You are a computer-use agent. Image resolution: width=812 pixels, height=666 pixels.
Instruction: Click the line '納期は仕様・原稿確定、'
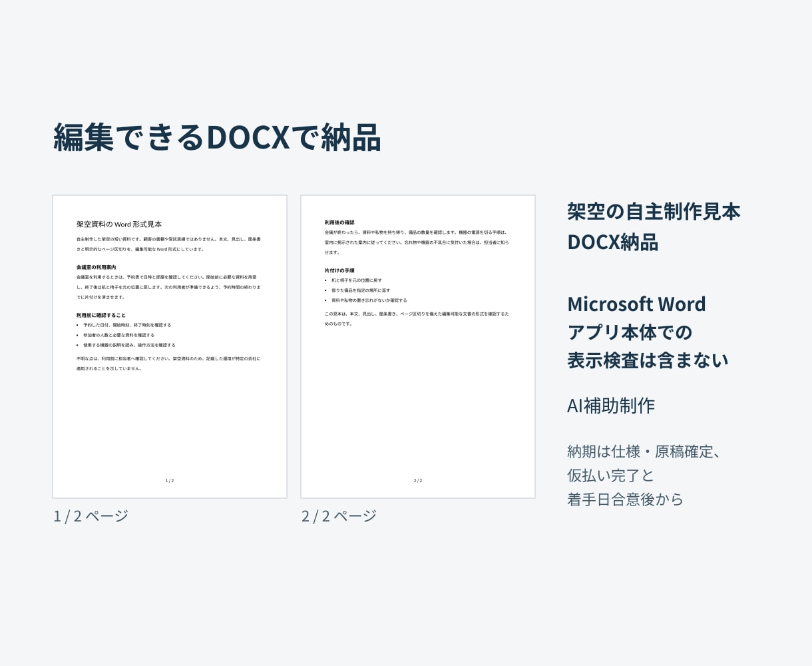[x=644, y=452]
